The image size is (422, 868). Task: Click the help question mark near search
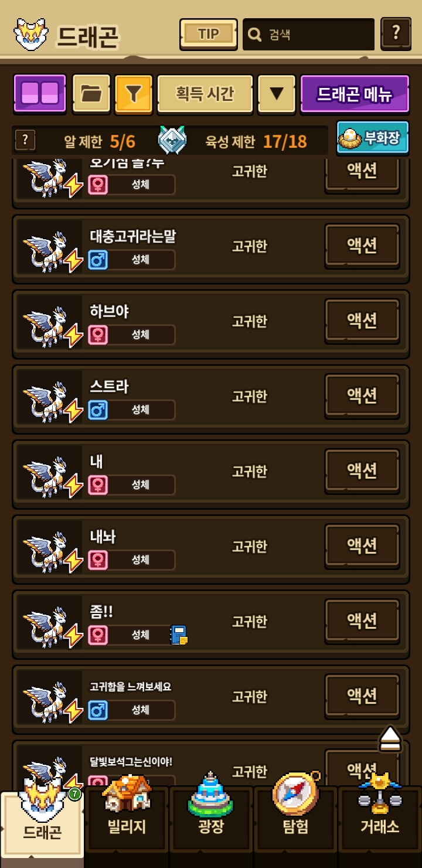coord(396,33)
